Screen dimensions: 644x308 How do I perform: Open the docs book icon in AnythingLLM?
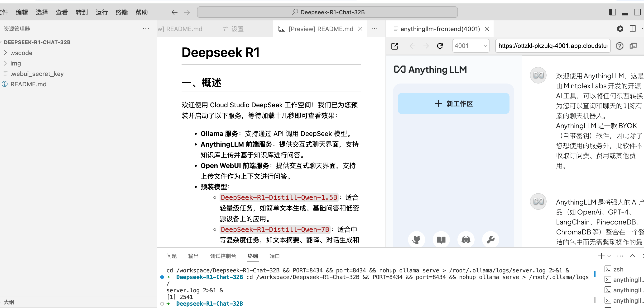click(441, 240)
